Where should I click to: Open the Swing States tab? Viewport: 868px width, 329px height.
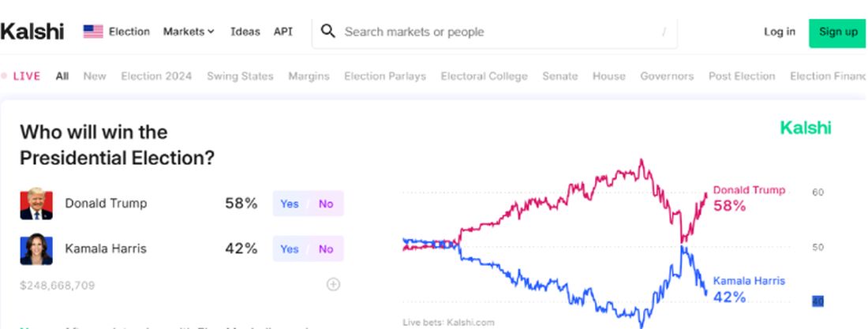point(240,76)
